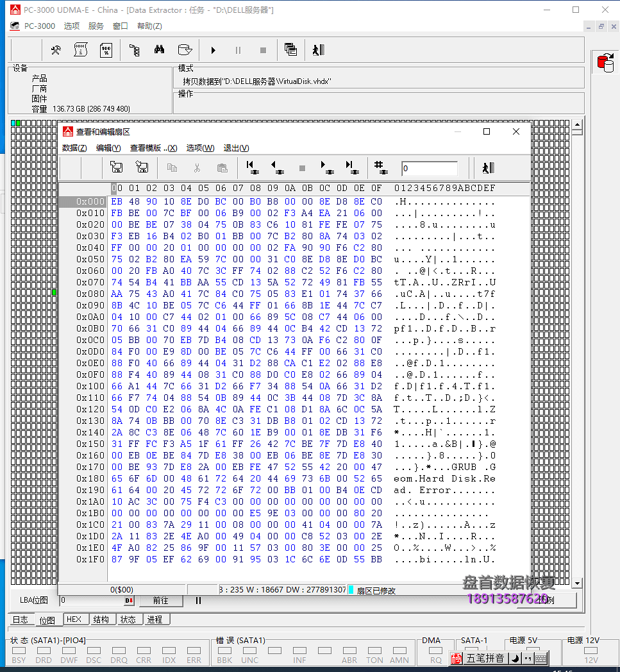Open the hammer-and-wrench tools icon
Screen dimensions: 620x672
click(x=56, y=50)
